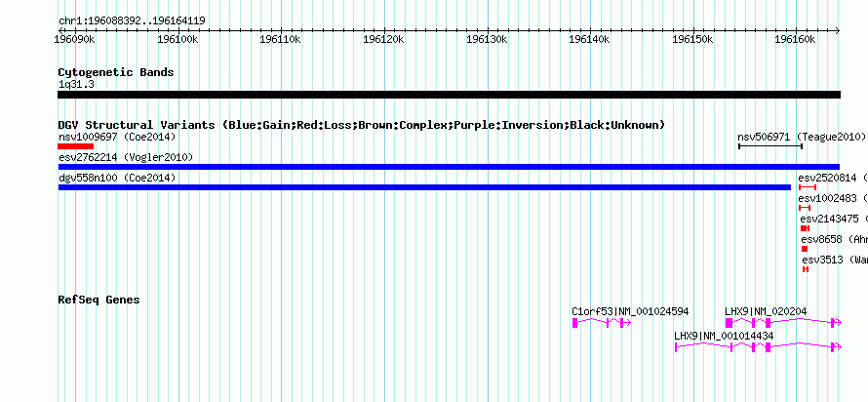Select the 1q31.3 band label
This screenshot has width=868, height=402.
pos(75,85)
